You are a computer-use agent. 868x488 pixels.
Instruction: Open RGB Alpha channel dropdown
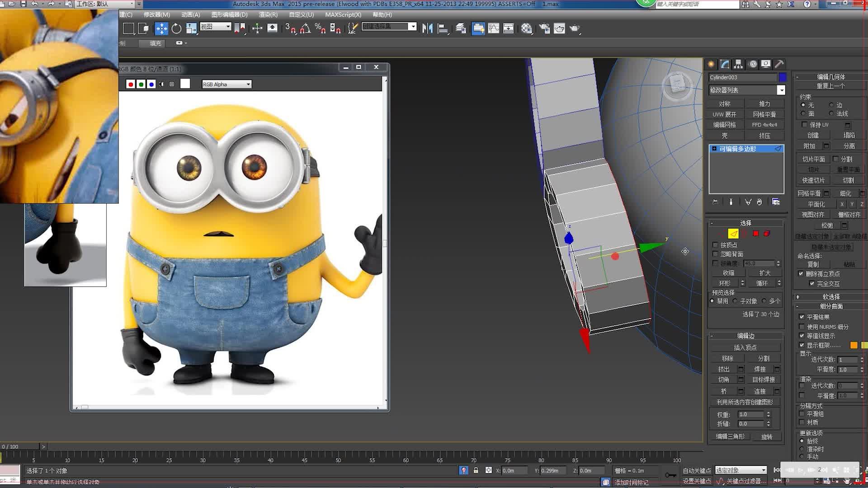tap(226, 84)
